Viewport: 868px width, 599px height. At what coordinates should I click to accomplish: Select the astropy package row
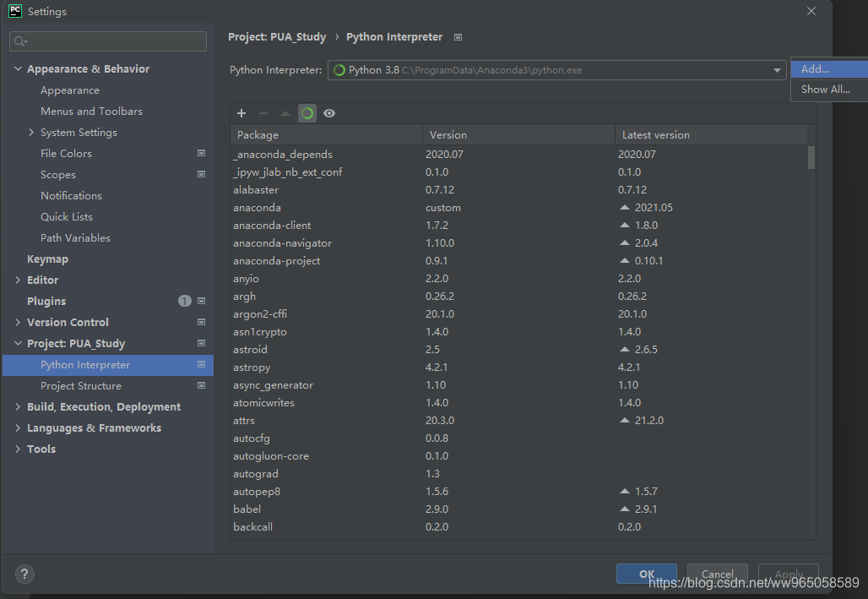pyautogui.click(x=518, y=367)
